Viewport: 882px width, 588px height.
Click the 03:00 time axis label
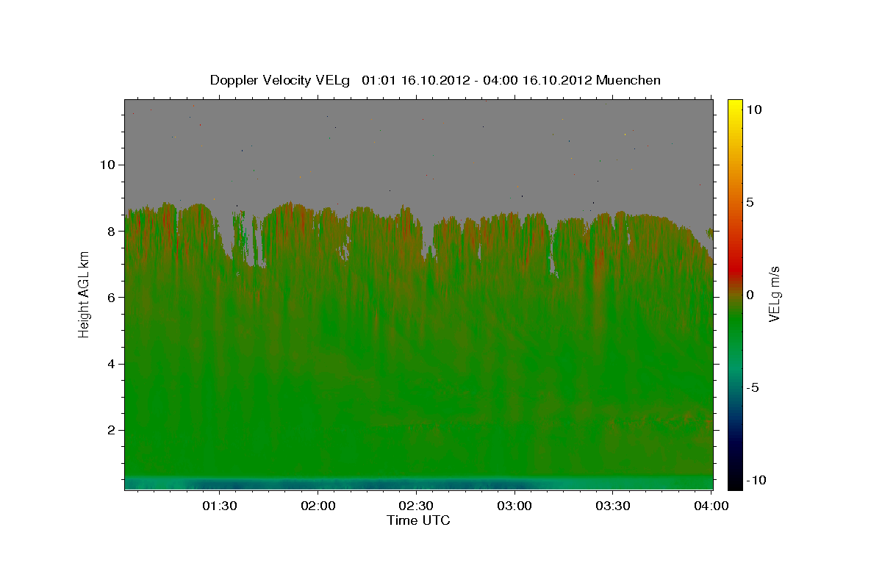pos(514,506)
